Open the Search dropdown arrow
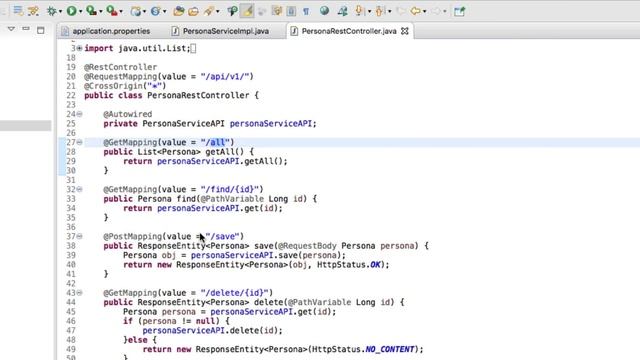The image size is (640, 360). click(218, 11)
